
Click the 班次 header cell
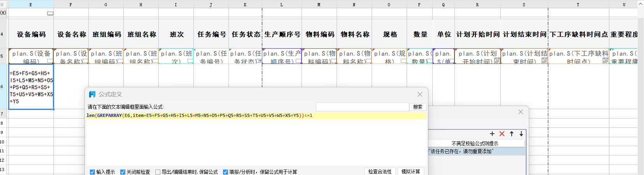tap(176, 34)
